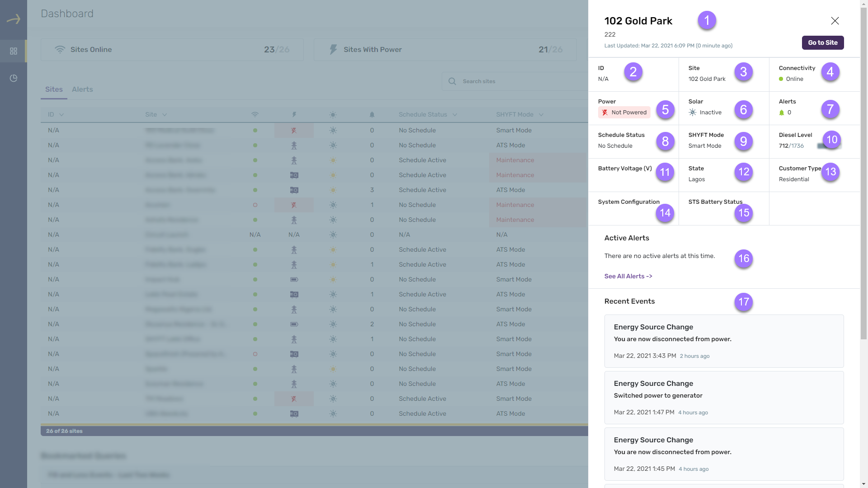Click the Active Alerts section heading
The image size is (868, 488).
627,238
